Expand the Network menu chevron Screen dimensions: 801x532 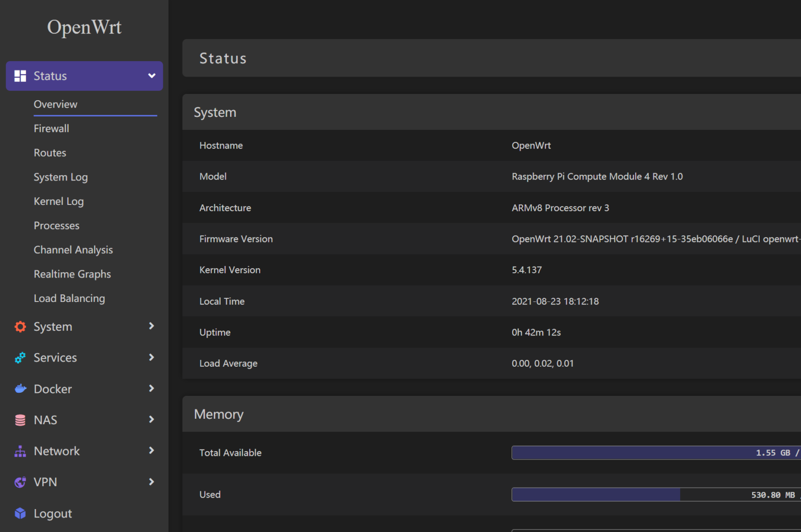click(x=151, y=451)
